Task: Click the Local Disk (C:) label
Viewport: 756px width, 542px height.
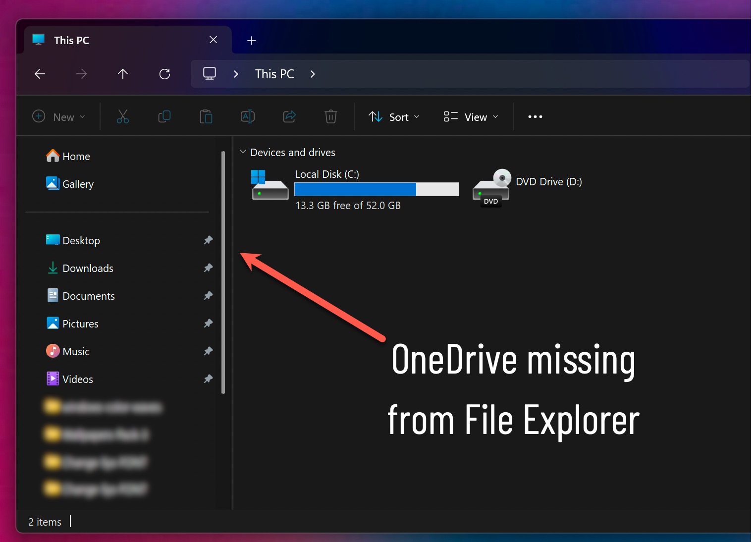Action: (x=327, y=174)
